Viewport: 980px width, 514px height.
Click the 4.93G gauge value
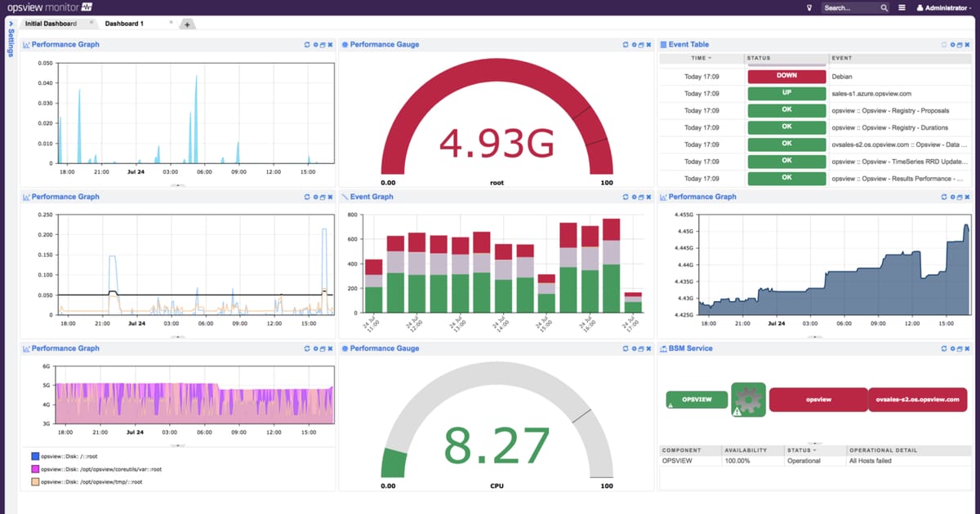[497, 143]
